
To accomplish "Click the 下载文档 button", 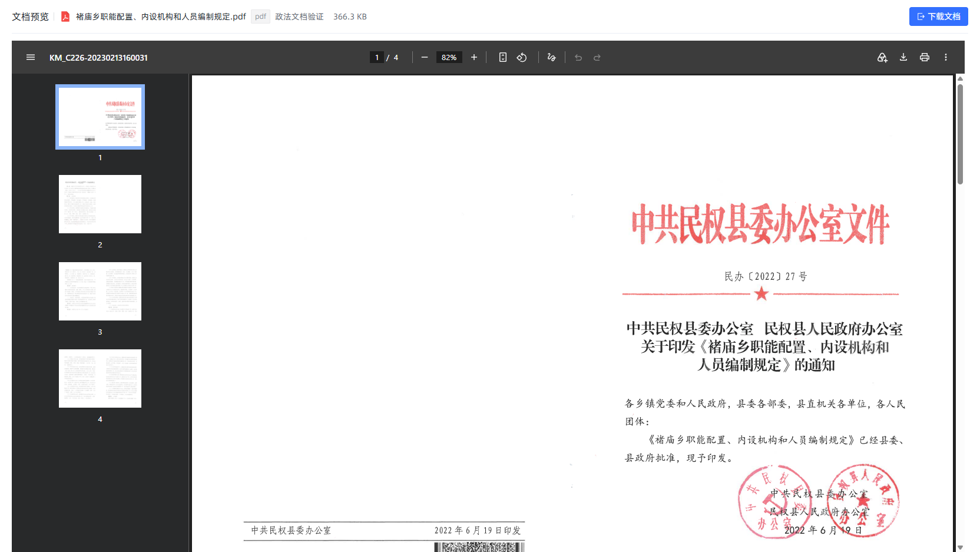I will tap(938, 16).
